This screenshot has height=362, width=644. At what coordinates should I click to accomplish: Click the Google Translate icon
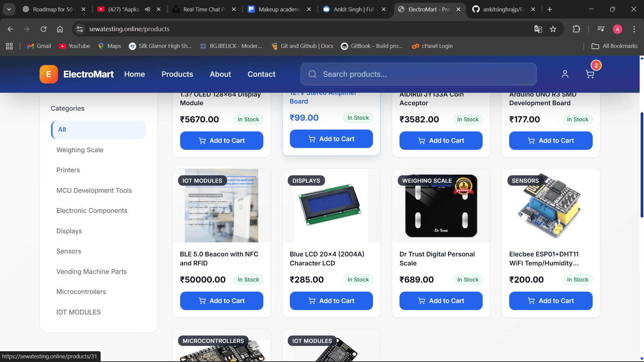click(x=538, y=29)
